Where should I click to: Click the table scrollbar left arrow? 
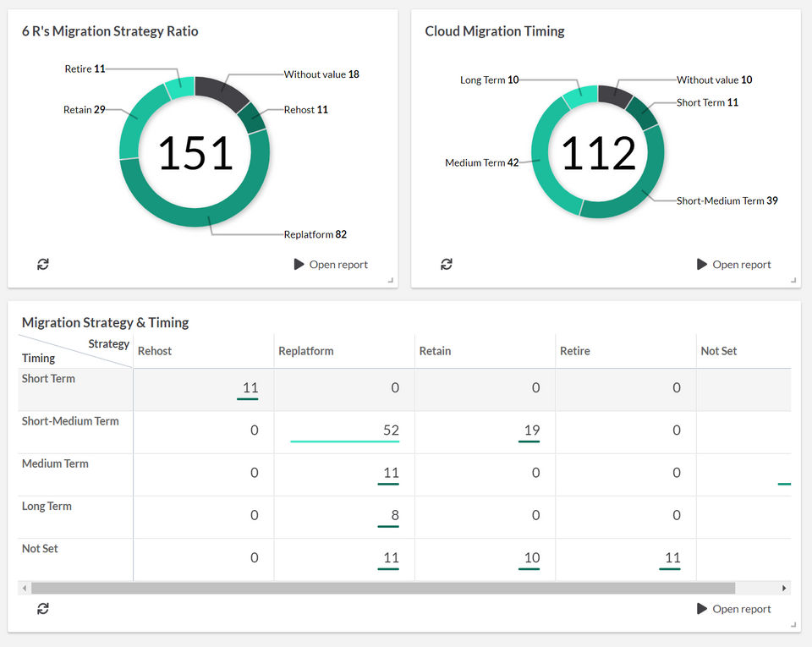coord(25,588)
